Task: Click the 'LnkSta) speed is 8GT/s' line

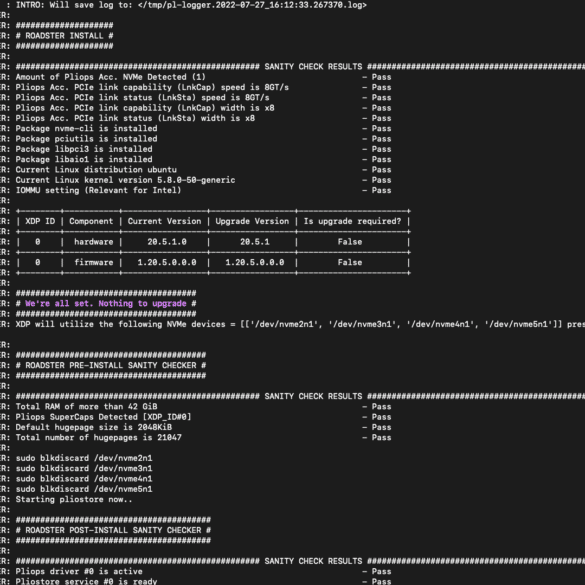Action: point(142,97)
